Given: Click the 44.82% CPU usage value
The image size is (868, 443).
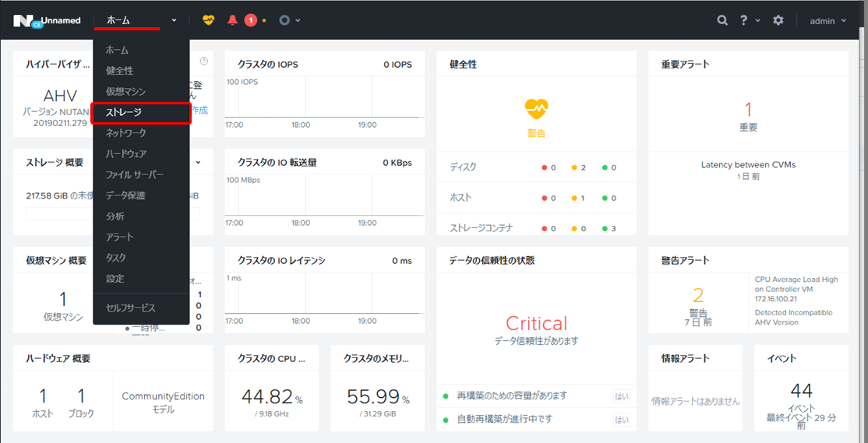Looking at the screenshot, I should (x=272, y=396).
